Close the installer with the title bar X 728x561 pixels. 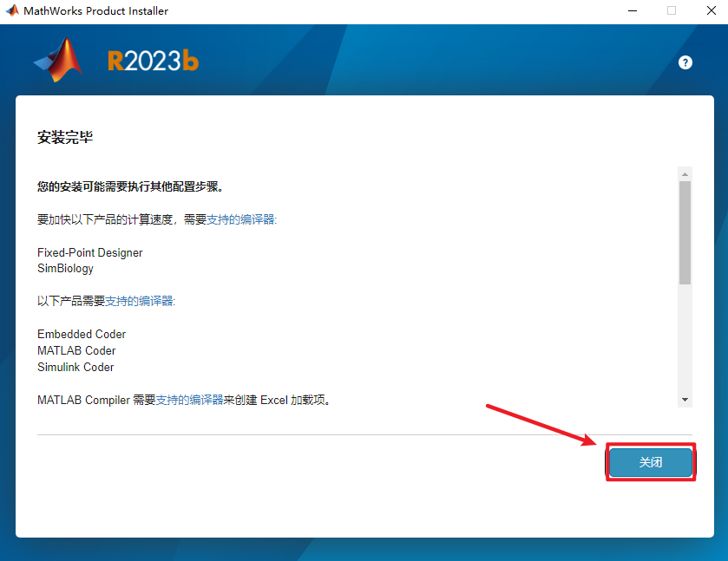click(x=710, y=11)
